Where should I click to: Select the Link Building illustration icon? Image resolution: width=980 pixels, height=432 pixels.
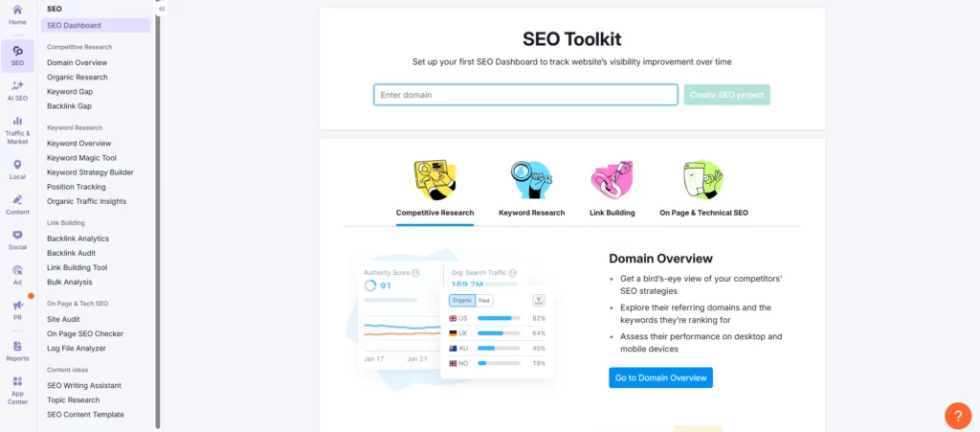pyautogui.click(x=612, y=179)
